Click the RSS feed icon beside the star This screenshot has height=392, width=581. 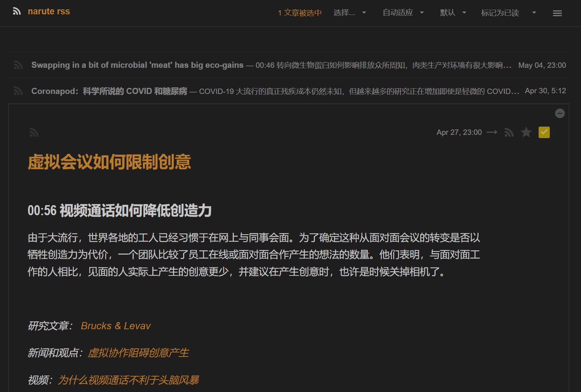[x=509, y=132]
